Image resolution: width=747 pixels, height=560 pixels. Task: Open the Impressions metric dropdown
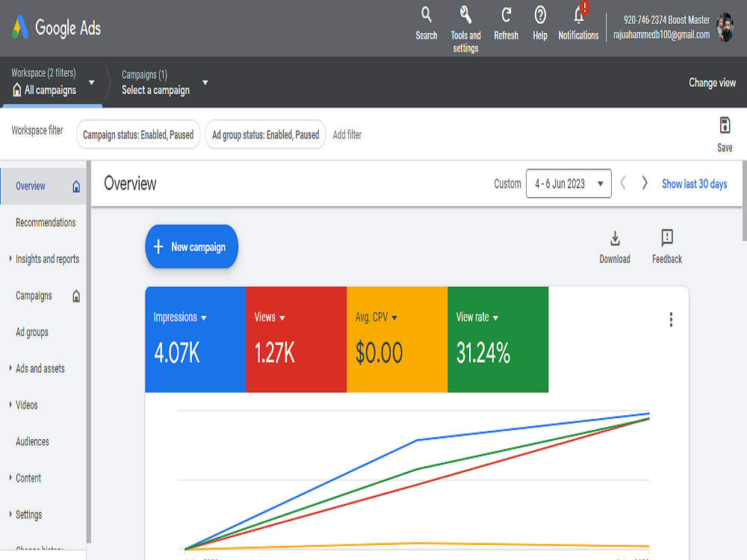204,318
